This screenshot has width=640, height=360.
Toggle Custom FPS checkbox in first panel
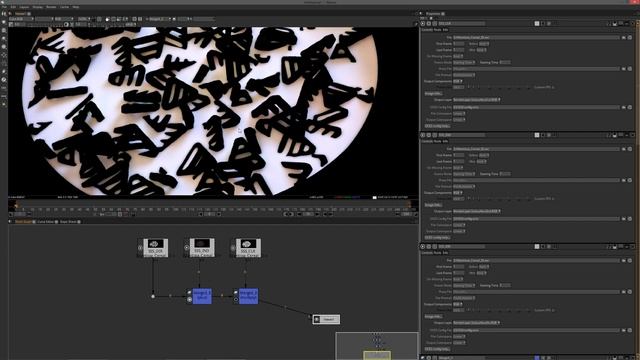point(552,87)
